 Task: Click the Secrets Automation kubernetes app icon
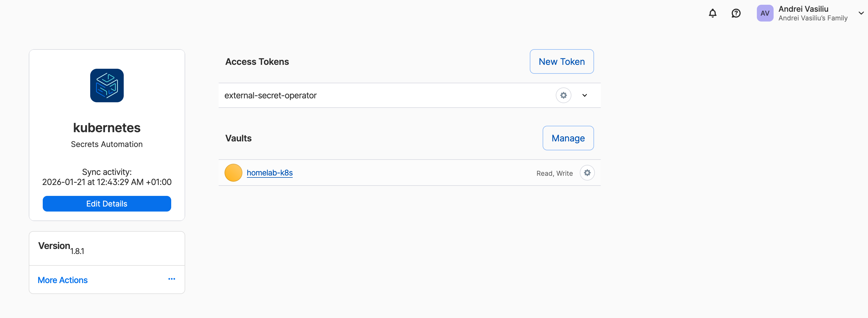click(x=106, y=85)
